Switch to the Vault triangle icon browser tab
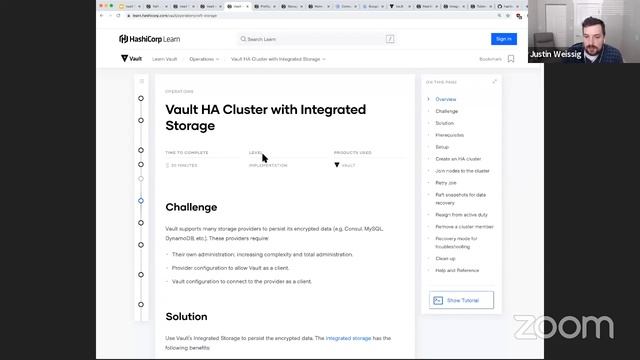Screen dimensions: 640x360 (x=399, y=7)
